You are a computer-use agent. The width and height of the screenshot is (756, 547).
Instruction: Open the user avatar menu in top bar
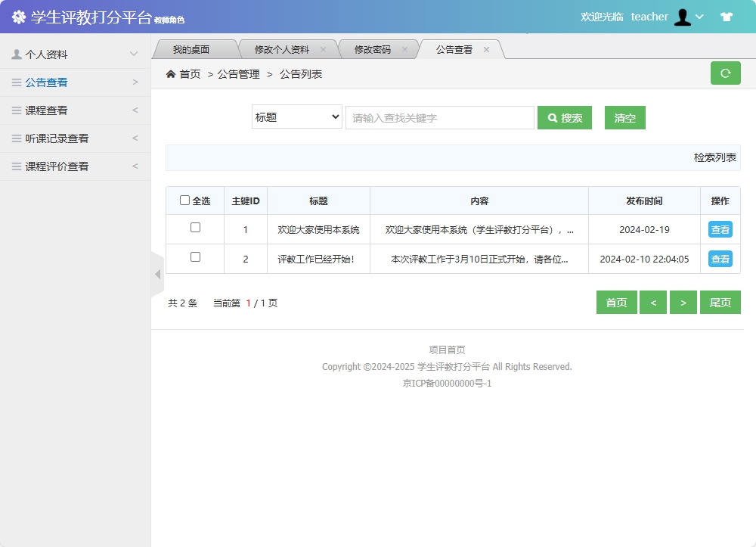[x=681, y=16]
